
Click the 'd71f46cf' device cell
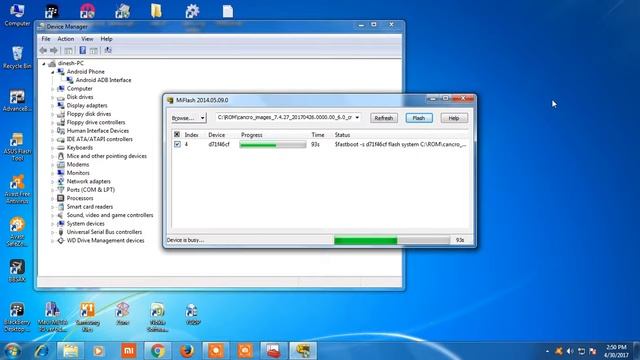pos(219,144)
